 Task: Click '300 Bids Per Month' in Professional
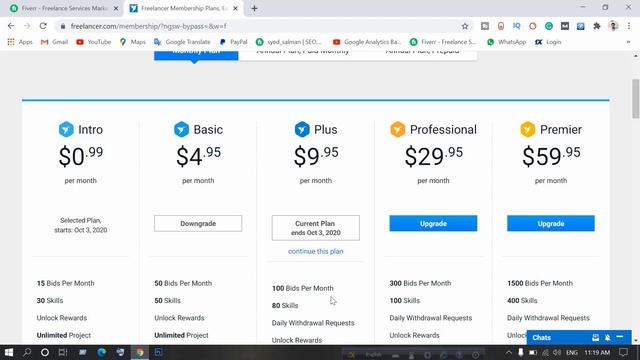tap(420, 283)
